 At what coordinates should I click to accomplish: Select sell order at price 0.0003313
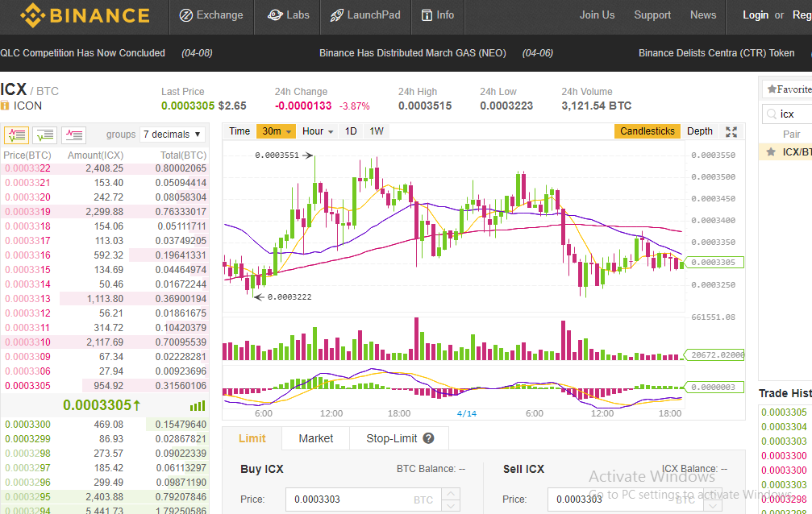(x=105, y=299)
